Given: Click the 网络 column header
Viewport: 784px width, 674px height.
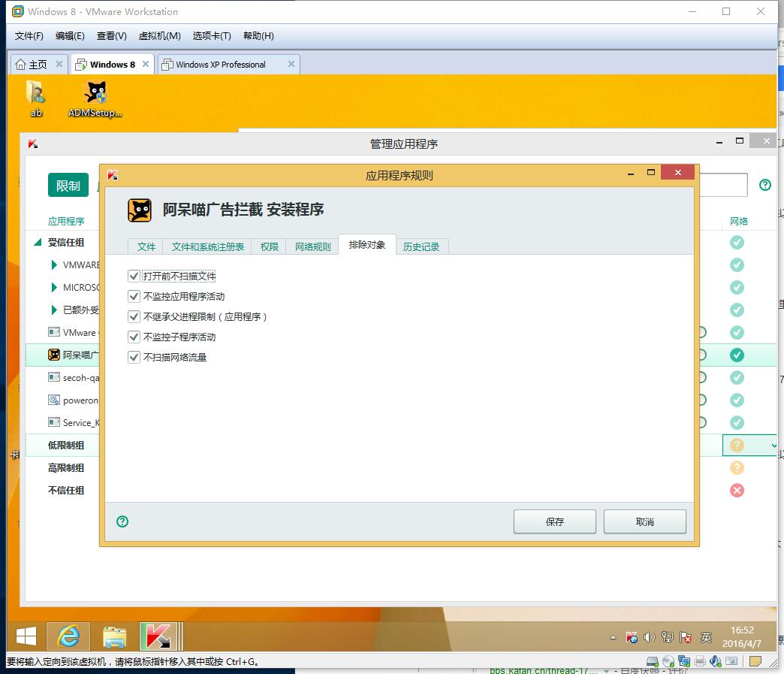Looking at the screenshot, I should 738,221.
